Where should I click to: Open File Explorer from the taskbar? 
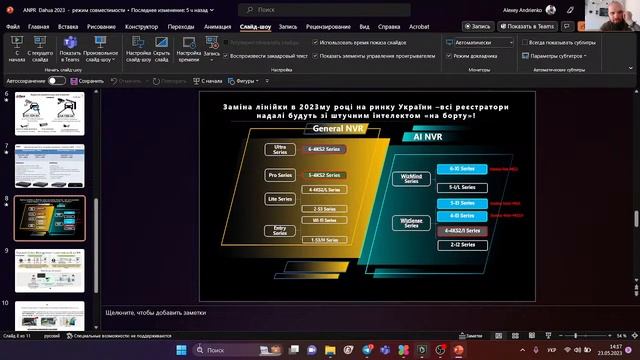[330, 350]
